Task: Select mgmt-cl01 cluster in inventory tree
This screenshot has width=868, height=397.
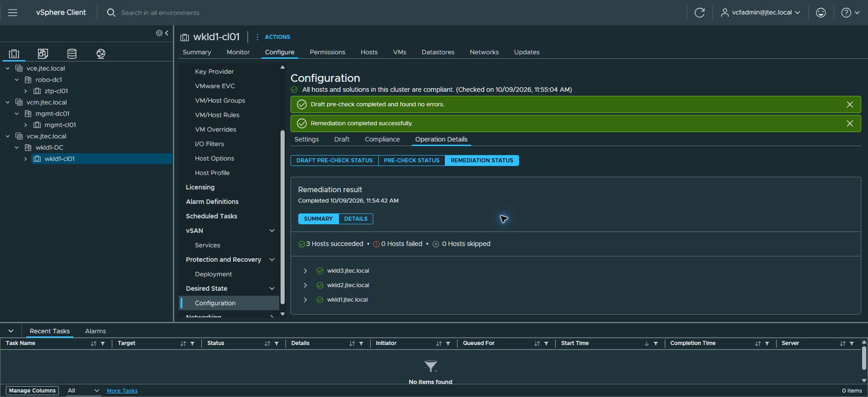Action: pyautogui.click(x=60, y=125)
